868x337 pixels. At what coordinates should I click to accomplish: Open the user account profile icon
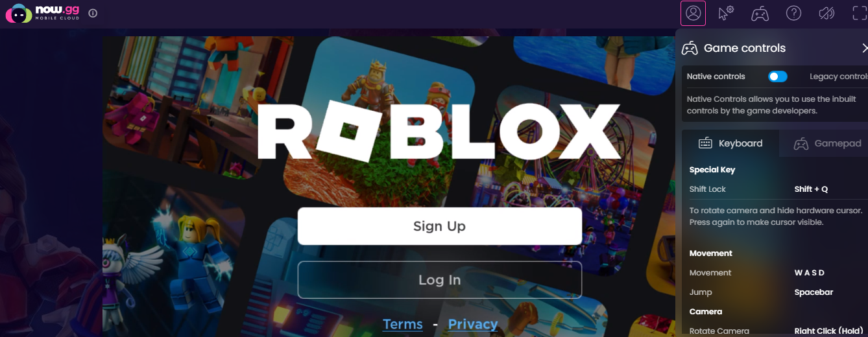click(693, 13)
